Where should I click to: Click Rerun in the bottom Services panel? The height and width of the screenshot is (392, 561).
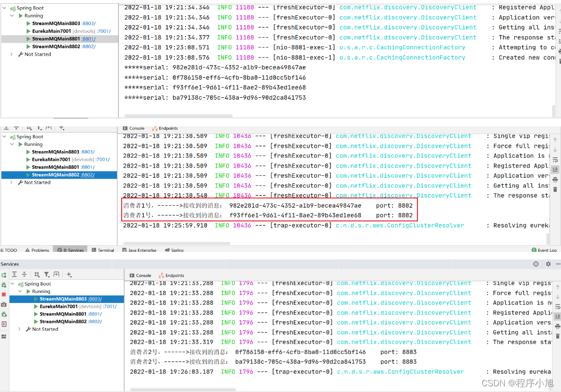coord(4,275)
